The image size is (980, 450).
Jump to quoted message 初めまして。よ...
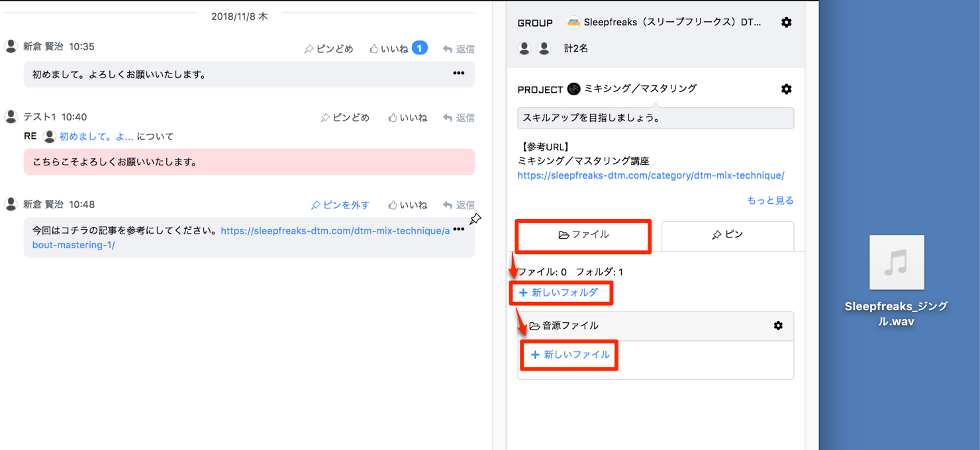click(96, 136)
